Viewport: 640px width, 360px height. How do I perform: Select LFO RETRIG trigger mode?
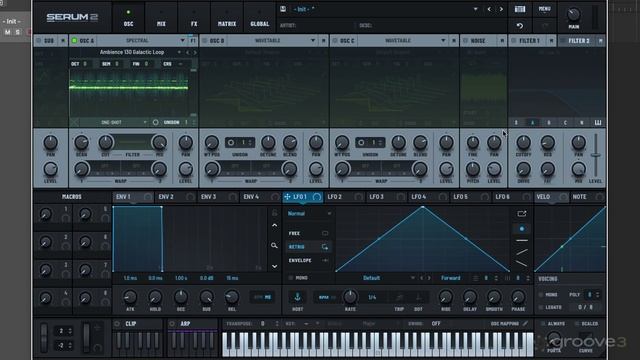click(x=308, y=247)
